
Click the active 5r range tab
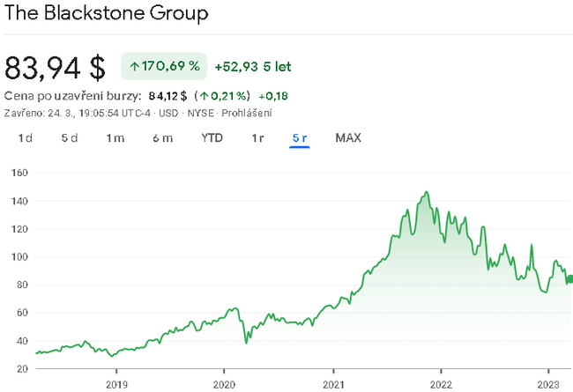[x=300, y=138]
